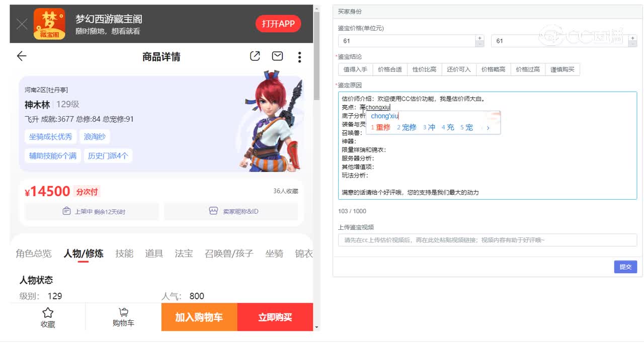This screenshot has width=644, height=343.
Task: Open the envelope message icon
Action: pos(277,56)
